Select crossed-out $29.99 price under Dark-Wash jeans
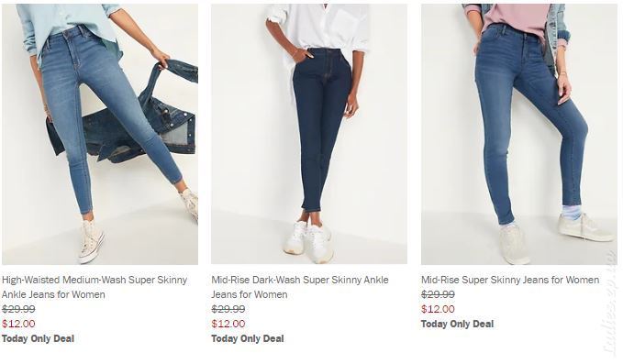The image size is (623, 364). click(x=228, y=309)
